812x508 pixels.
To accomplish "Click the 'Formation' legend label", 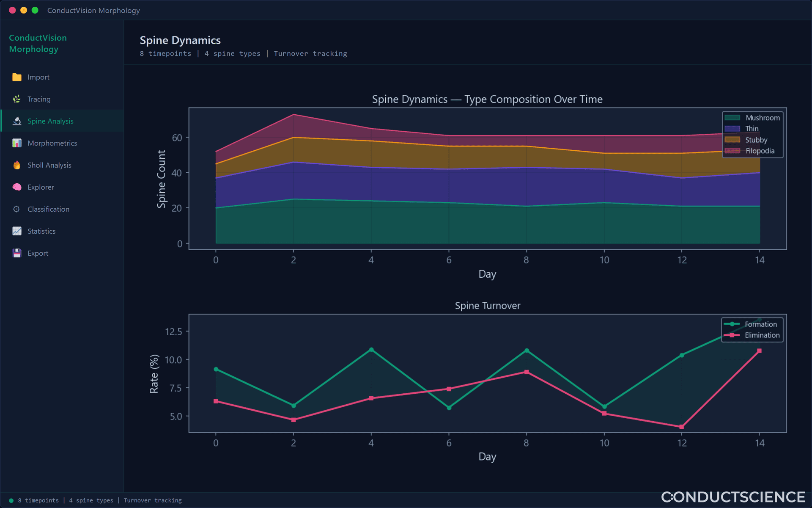I will coord(761,324).
